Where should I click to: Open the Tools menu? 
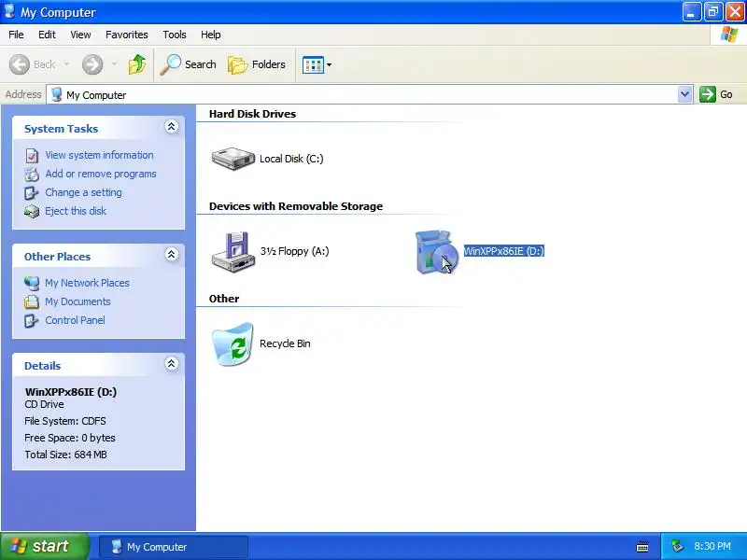[x=175, y=35]
